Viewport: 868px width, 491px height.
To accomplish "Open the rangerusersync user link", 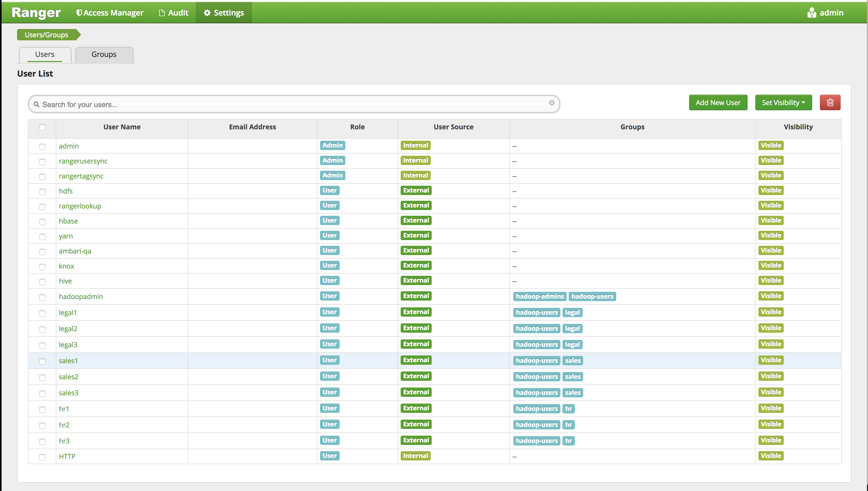I will point(83,161).
